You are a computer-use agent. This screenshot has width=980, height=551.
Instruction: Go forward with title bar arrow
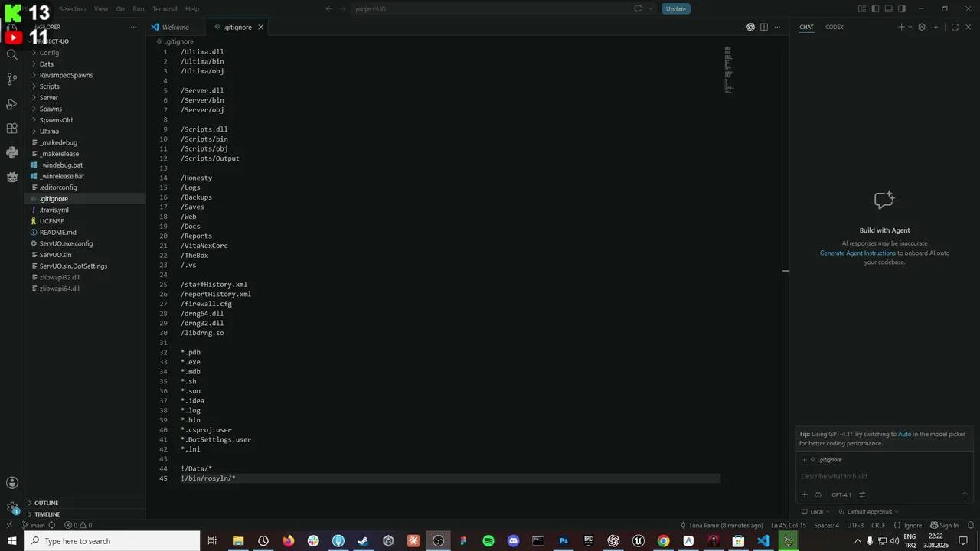tap(344, 9)
